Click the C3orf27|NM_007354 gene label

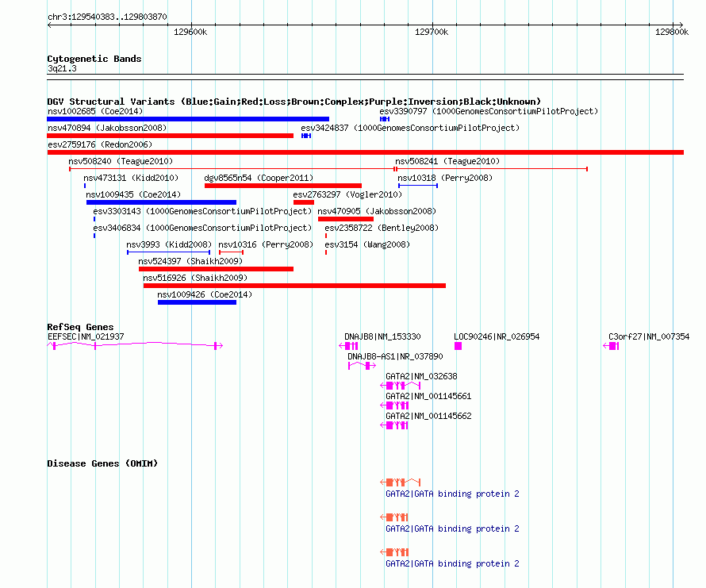(x=649, y=336)
